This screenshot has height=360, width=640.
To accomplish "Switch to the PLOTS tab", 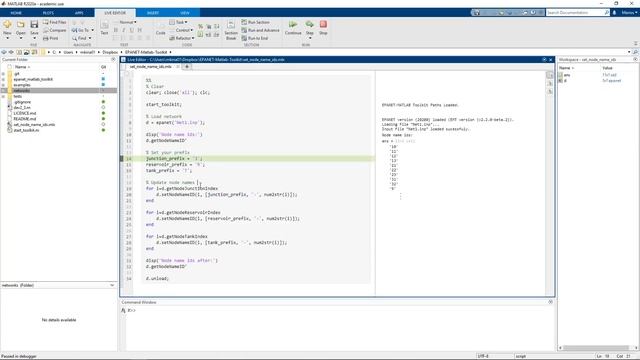I will (x=48, y=13).
